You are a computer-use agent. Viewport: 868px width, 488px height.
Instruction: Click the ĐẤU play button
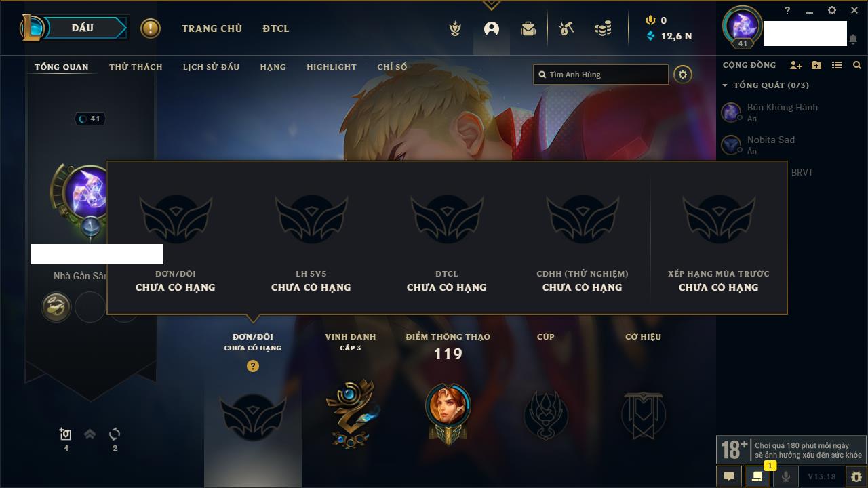pos(83,28)
